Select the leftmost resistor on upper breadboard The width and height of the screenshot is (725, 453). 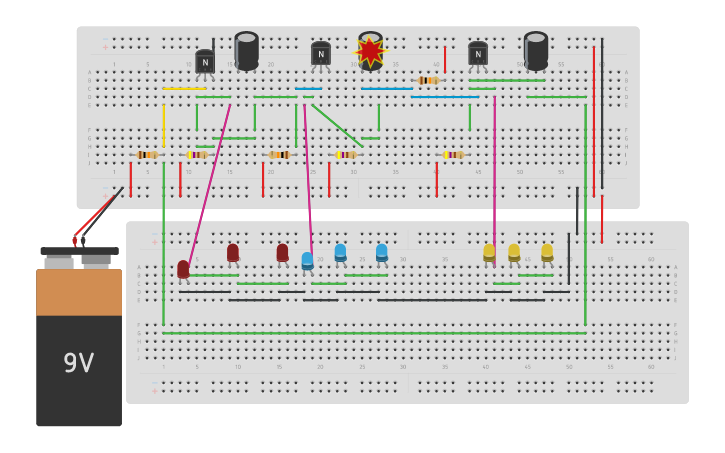pos(147,155)
